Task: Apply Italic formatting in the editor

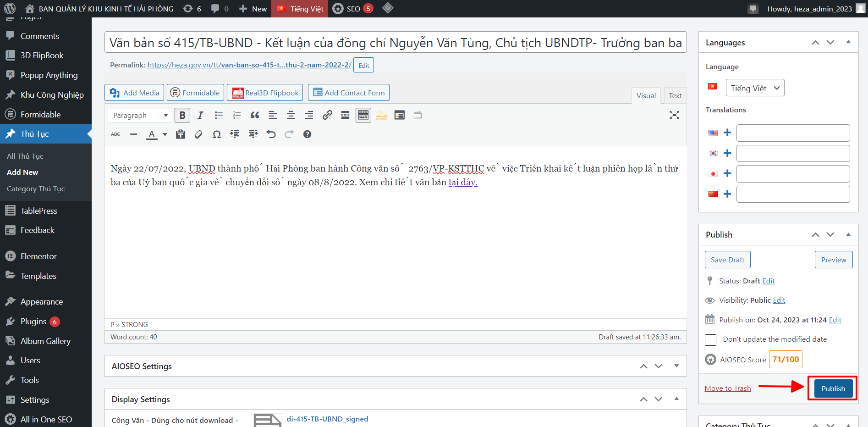Action: [200, 115]
